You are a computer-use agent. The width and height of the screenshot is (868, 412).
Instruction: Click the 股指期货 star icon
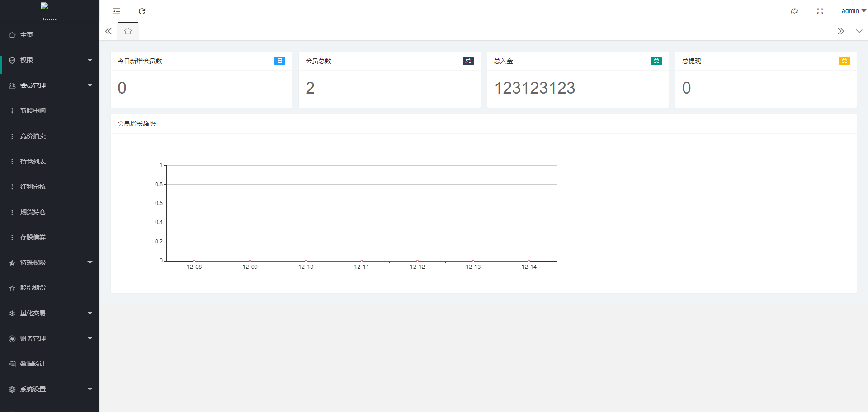tap(12, 288)
